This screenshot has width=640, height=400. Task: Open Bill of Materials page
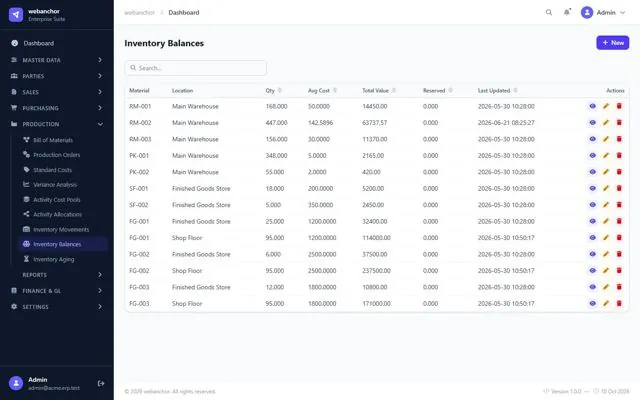(x=63, y=140)
